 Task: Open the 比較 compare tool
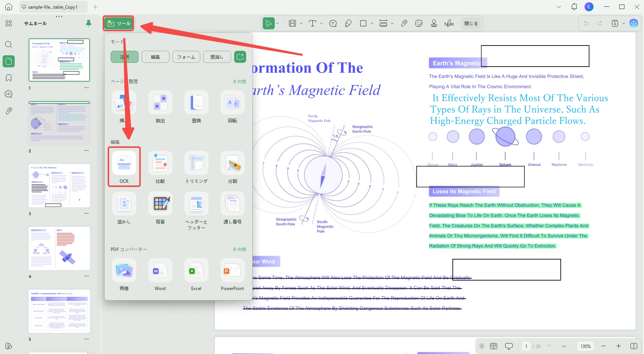pyautogui.click(x=160, y=167)
